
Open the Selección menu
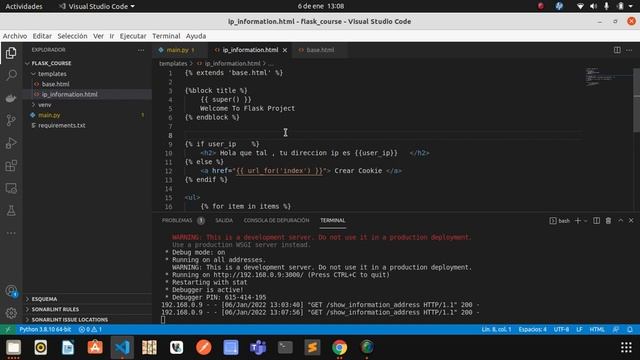pyautogui.click(x=72, y=36)
